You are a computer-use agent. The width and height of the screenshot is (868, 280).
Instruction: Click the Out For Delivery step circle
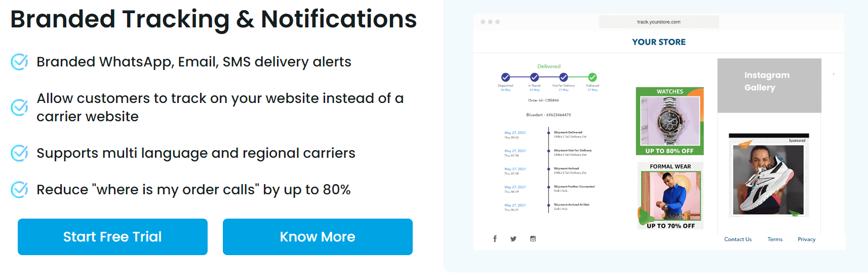(564, 77)
